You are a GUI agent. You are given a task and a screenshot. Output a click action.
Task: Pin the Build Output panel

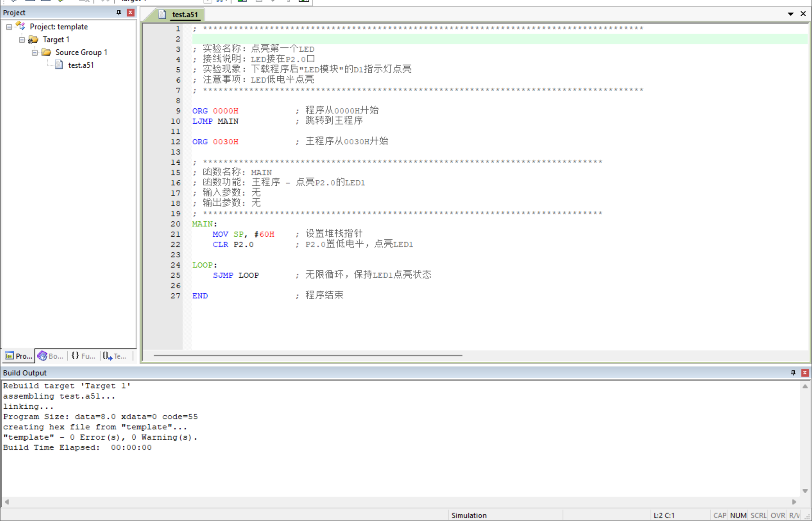793,372
